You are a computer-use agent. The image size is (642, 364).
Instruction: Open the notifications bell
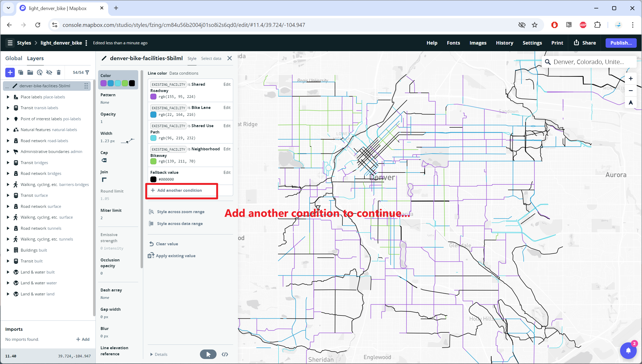[x=628, y=351]
